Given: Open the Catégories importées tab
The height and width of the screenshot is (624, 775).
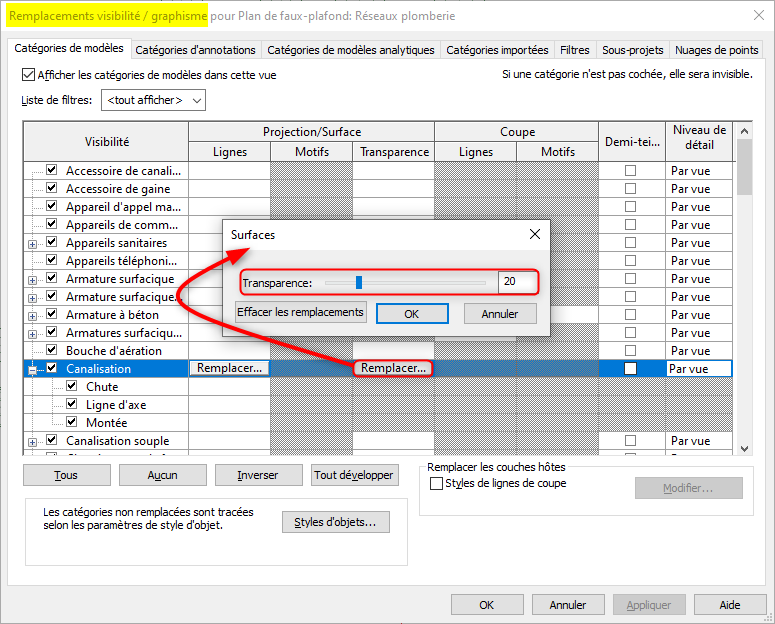Looking at the screenshot, I should pos(497,50).
